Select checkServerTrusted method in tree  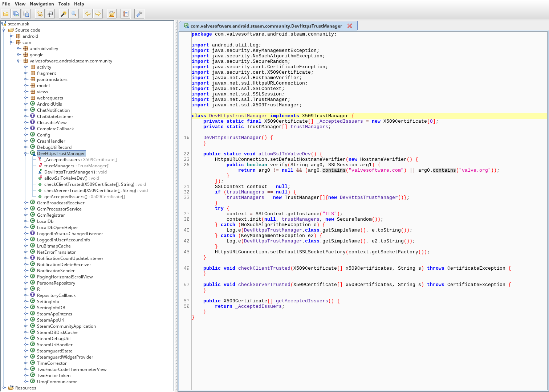click(96, 191)
